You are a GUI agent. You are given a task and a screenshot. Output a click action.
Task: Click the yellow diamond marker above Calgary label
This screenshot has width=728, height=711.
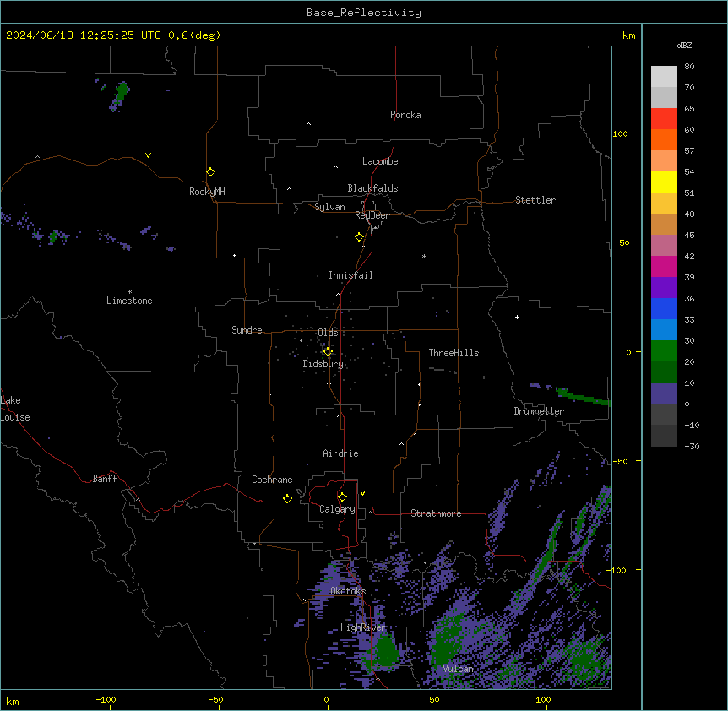click(x=342, y=497)
